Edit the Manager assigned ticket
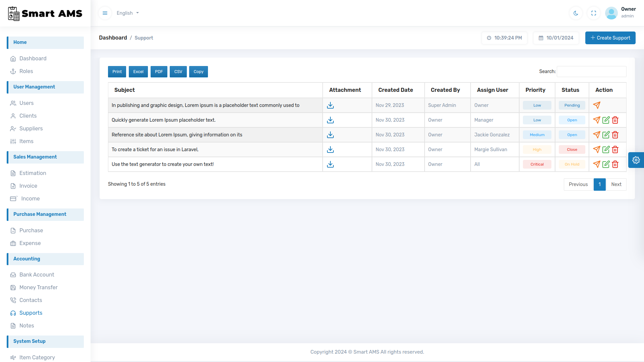 606,120
